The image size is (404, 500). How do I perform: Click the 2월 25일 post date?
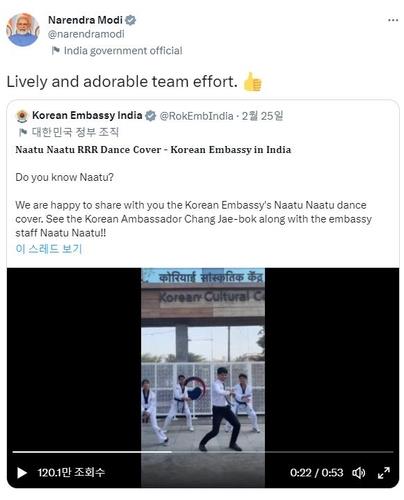coord(262,116)
